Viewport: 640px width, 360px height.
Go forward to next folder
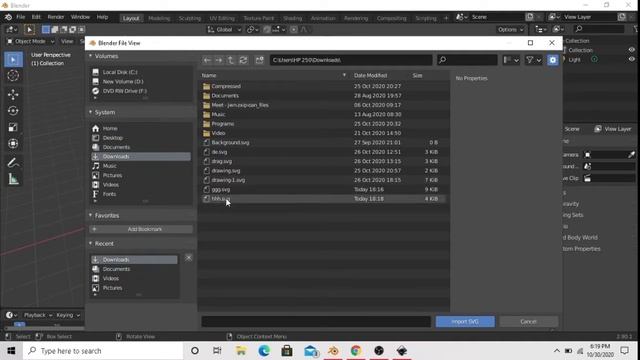[219, 60]
